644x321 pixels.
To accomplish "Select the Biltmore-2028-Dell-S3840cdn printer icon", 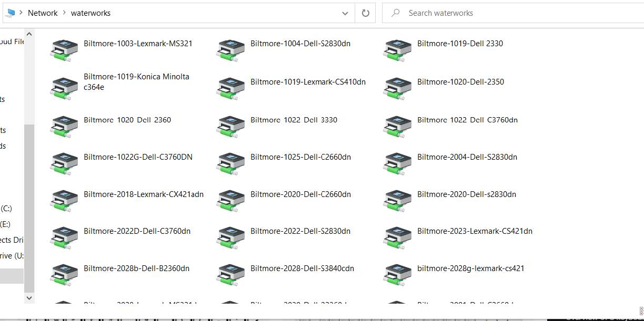I will coord(230,275).
